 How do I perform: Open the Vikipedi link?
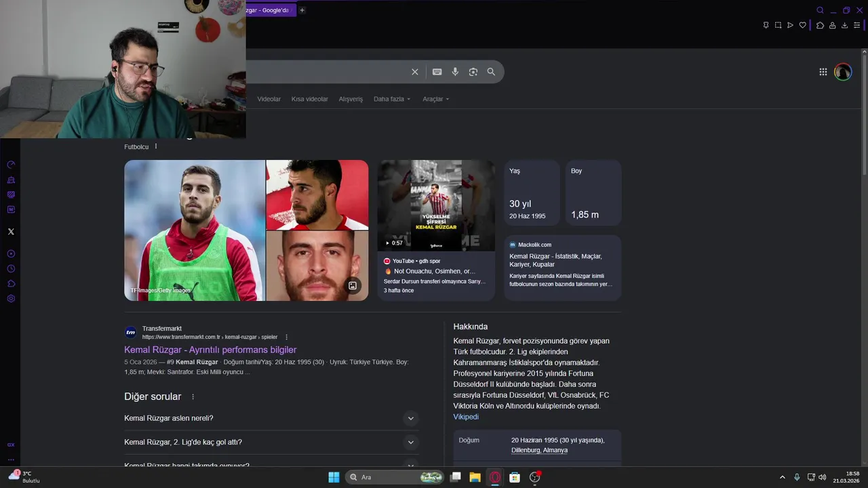point(466,417)
